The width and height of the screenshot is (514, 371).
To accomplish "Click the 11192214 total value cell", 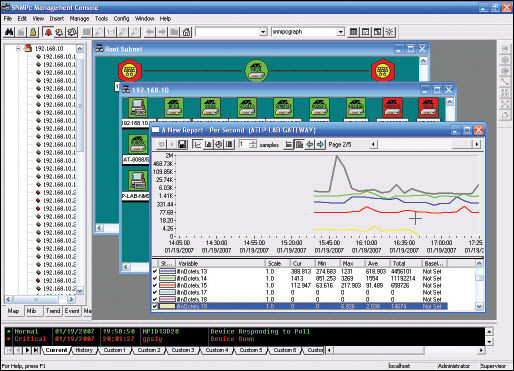I will click(403, 278).
